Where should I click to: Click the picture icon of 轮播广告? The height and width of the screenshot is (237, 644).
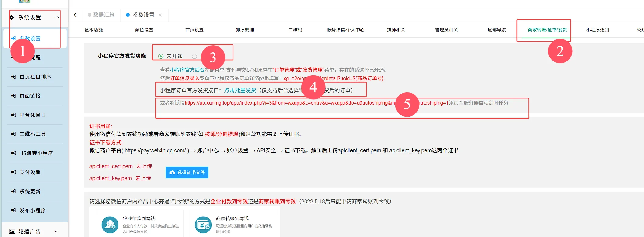tap(12, 231)
